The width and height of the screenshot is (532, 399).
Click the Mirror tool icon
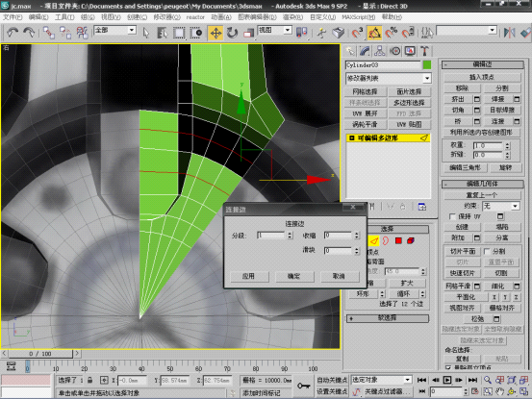pos(509,33)
